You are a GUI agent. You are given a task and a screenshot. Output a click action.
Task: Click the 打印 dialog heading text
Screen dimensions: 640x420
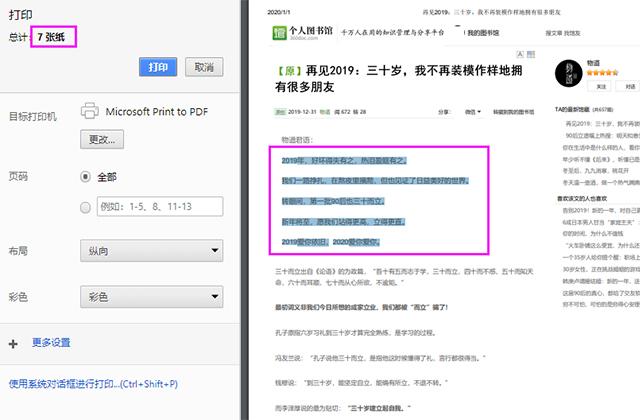[x=20, y=15]
